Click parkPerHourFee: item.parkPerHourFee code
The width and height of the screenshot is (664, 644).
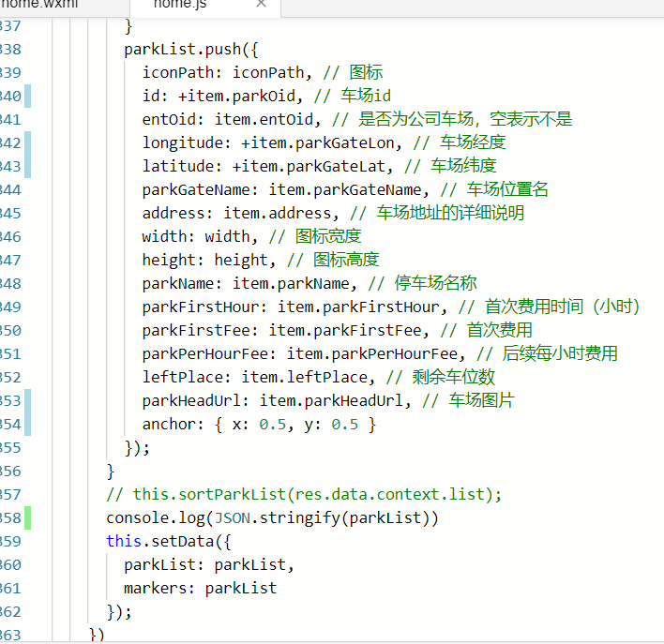coord(304,354)
